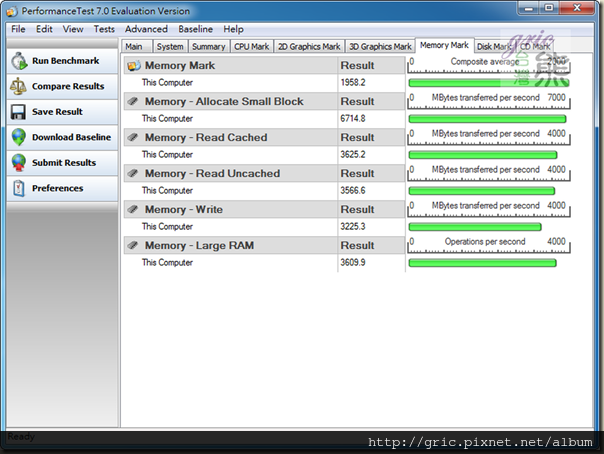Open the Advanced menu
This screenshot has width=604, height=454.
pyautogui.click(x=146, y=29)
